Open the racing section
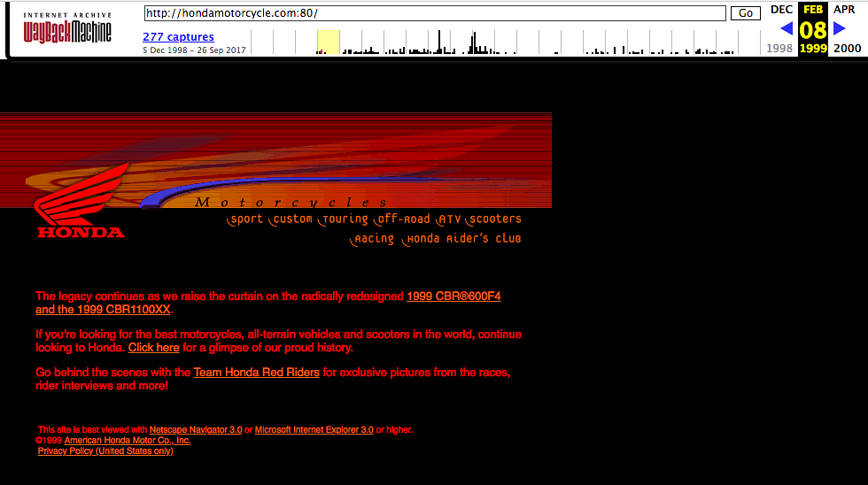This screenshot has height=485, width=868. [372, 239]
